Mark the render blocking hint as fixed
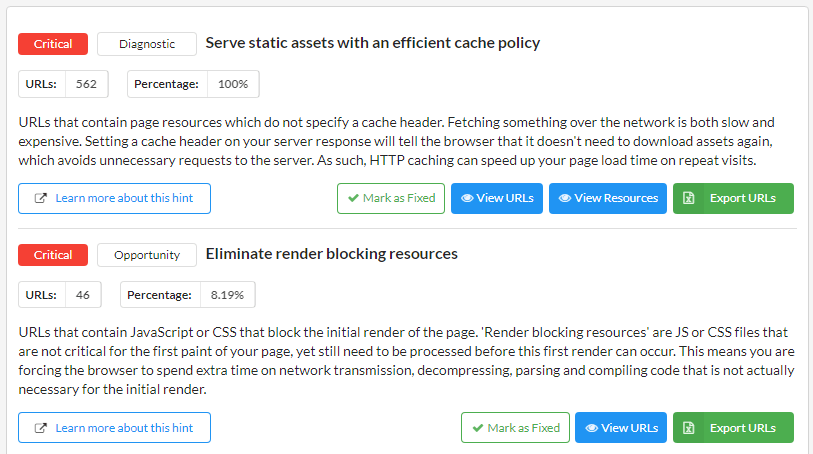Screen dimensions: 813x454 pos(515,428)
